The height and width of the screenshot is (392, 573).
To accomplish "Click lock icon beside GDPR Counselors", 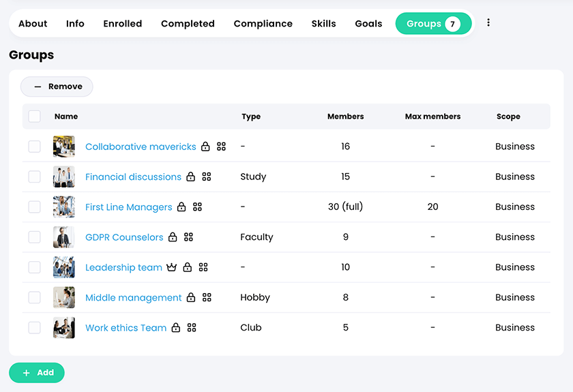I will tap(173, 237).
